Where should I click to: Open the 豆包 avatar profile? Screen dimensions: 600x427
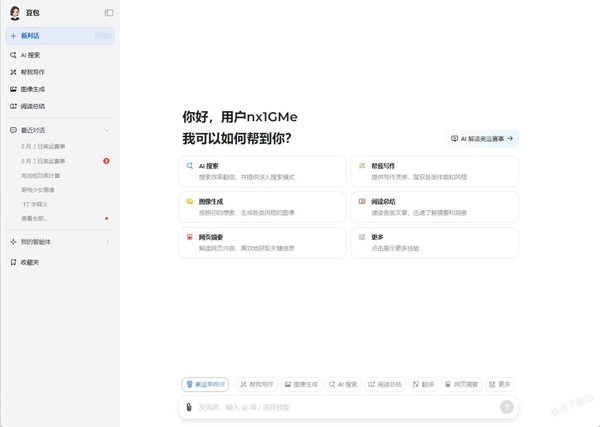tap(15, 13)
